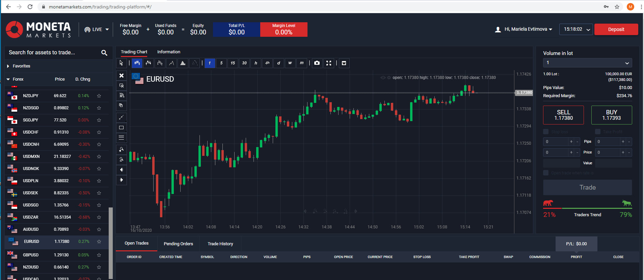
Task: Check 'Open trade when rate is' box
Action: tap(546, 173)
